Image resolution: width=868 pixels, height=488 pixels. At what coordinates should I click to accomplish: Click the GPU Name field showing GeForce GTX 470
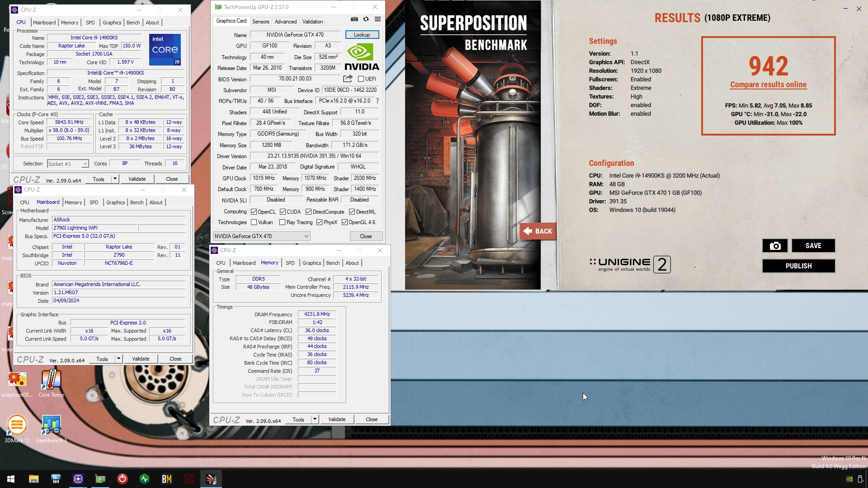[x=295, y=35]
